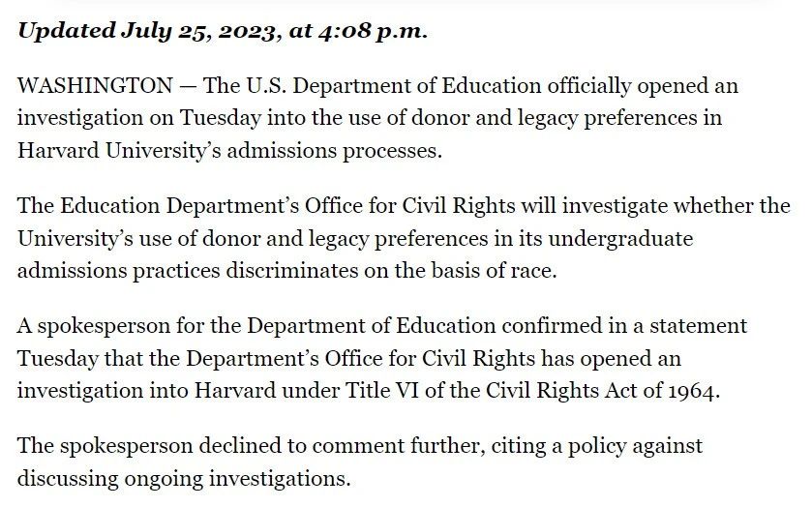Click "investigation on Tuesday" in the first paragraph
This screenshot has width=812, height=507.
coord(139,118)
